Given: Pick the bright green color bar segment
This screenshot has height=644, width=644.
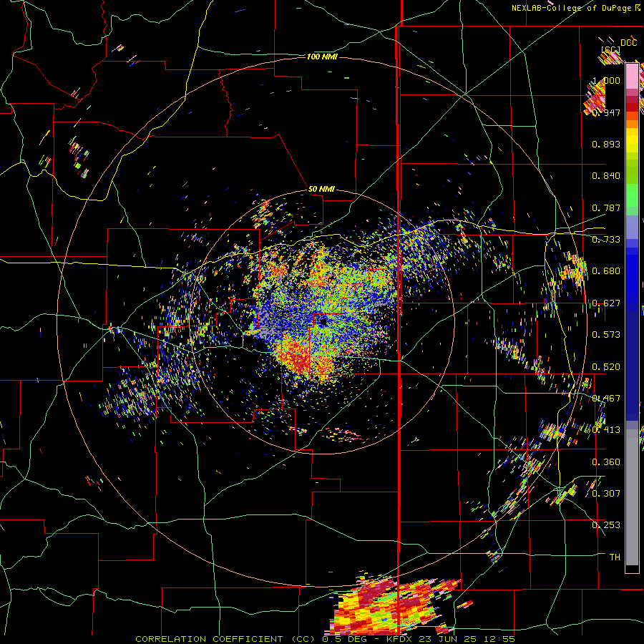Looking at the screenshot, I should tap(632, 196).
